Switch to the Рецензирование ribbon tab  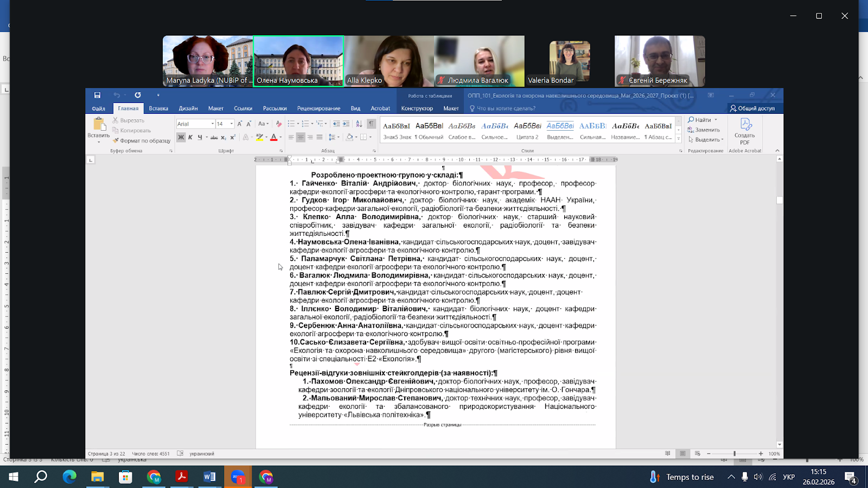318,108
